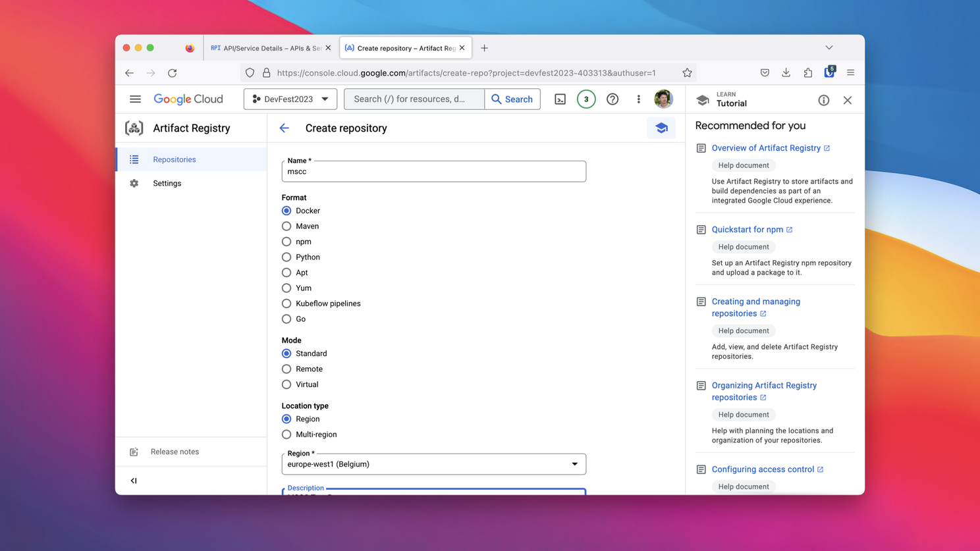This screenshot has width=980, height=551.
Task: Show tutorial info icon
Action: point(823,100)
